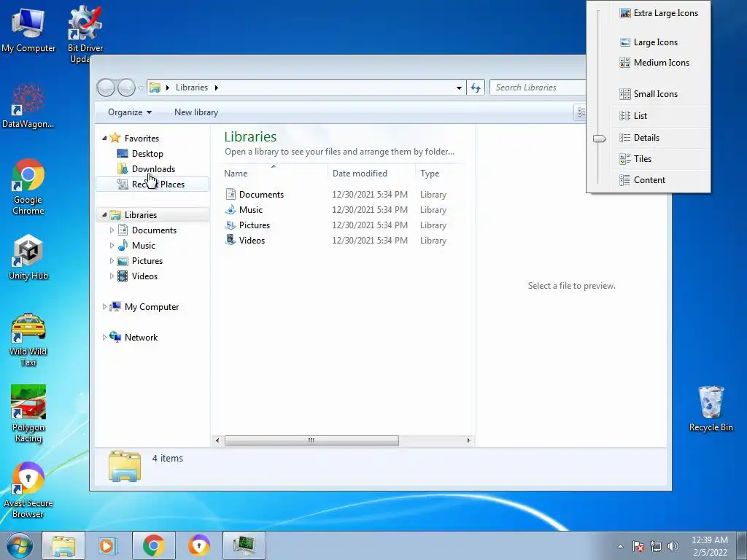747x560 pixels.
Task: Expand Music in navigation tree
Action: [112, 246]
